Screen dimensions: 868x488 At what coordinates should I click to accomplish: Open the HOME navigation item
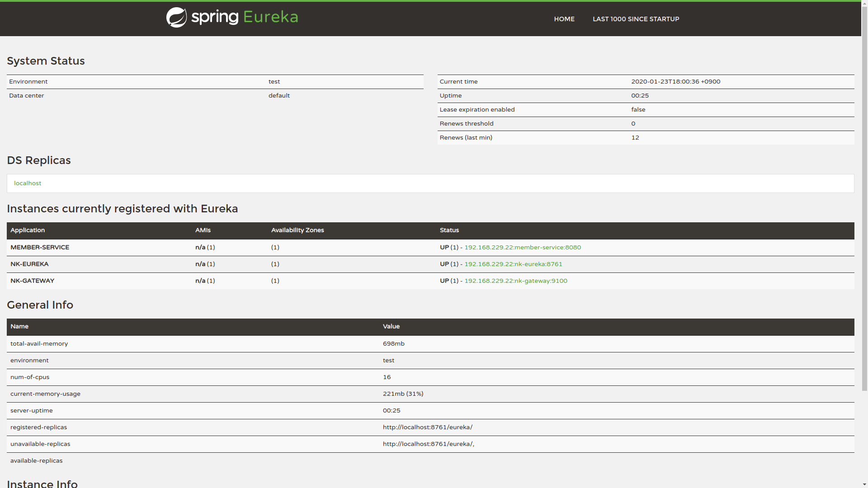564,19
